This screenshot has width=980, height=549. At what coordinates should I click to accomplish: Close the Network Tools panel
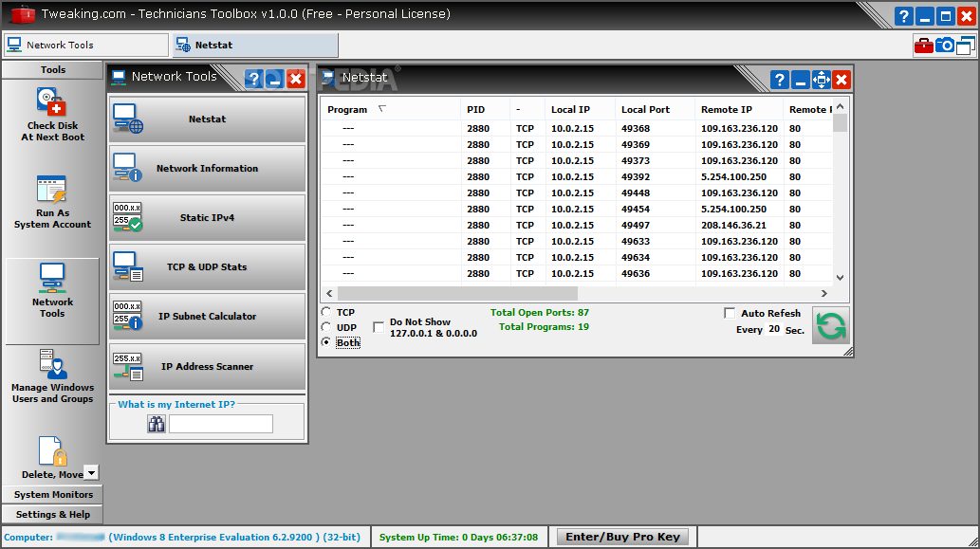click(296, 80)
